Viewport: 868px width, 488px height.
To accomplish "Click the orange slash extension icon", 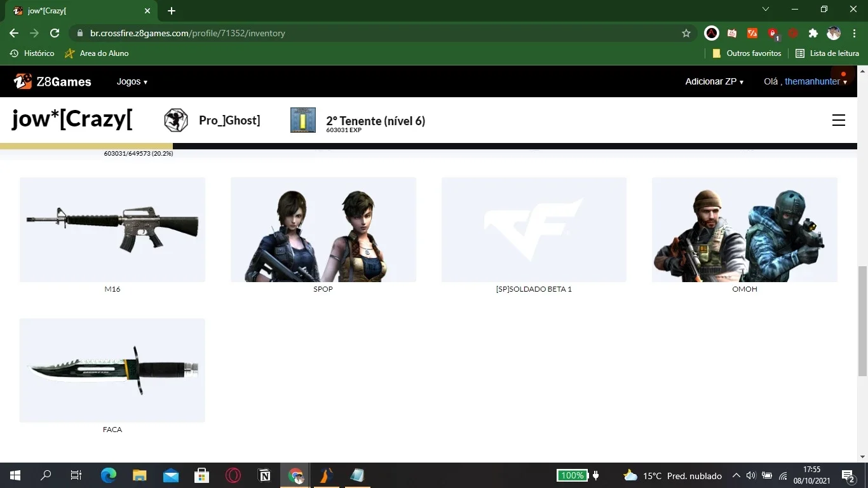I will click(752, 33).
